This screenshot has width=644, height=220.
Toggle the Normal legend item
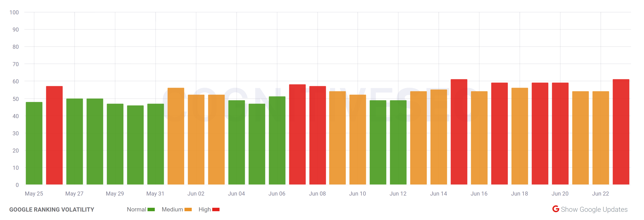click(137, 209)
